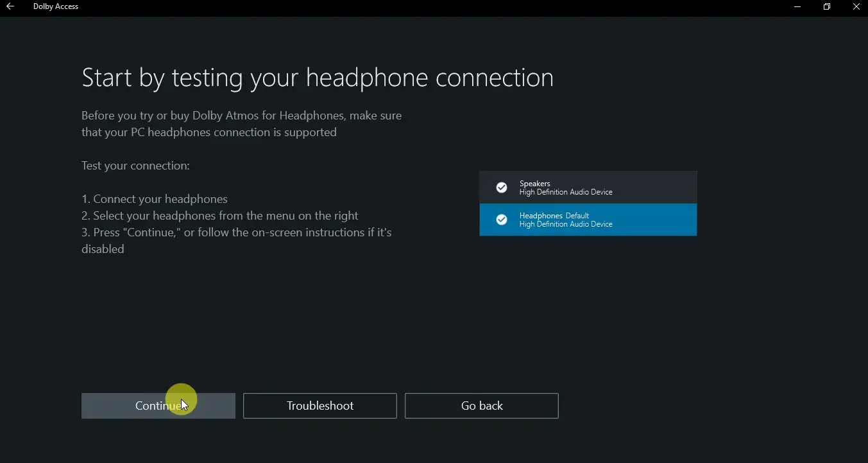This screenshot has height=463, width=868.
Task: Close the Dolby Access window
Action: click(856, 6)
